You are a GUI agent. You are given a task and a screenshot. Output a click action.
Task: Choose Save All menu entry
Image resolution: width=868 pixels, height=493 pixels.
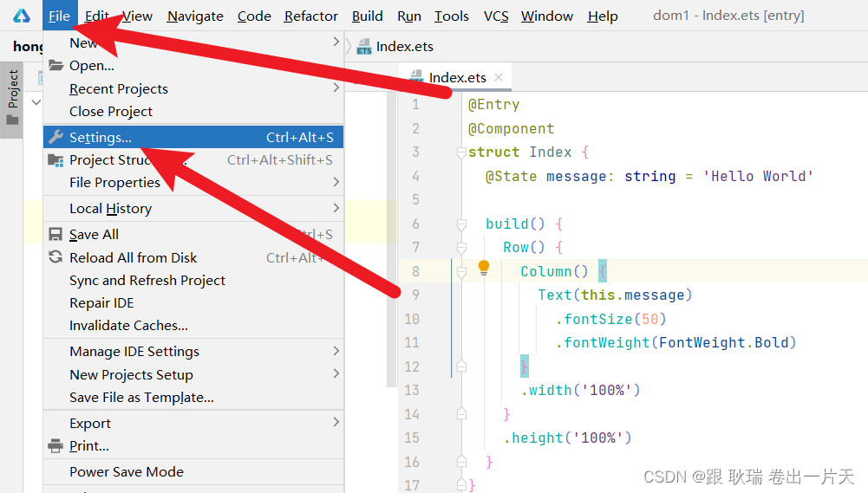tap(193, 235)
